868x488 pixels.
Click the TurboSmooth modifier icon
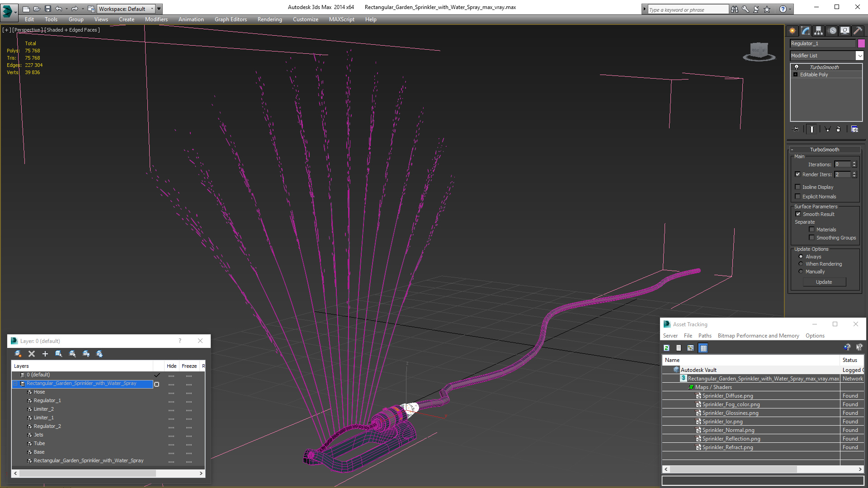pos(797,67)
